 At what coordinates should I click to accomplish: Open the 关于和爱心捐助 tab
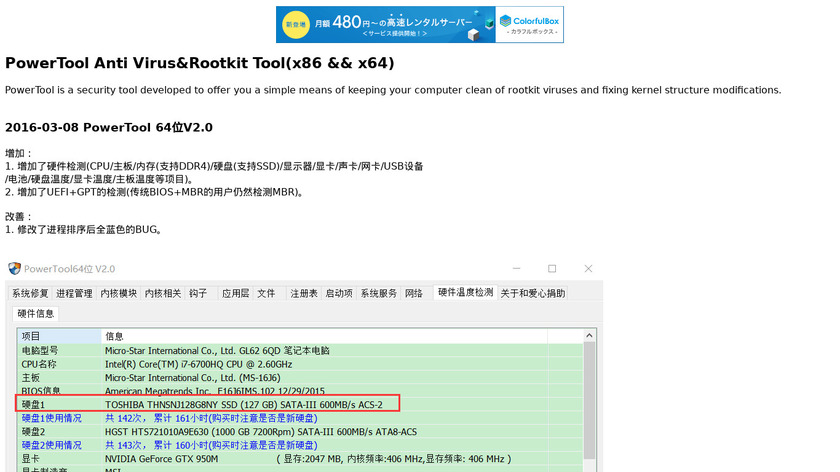pyautogui.click(x=532, y=294)
